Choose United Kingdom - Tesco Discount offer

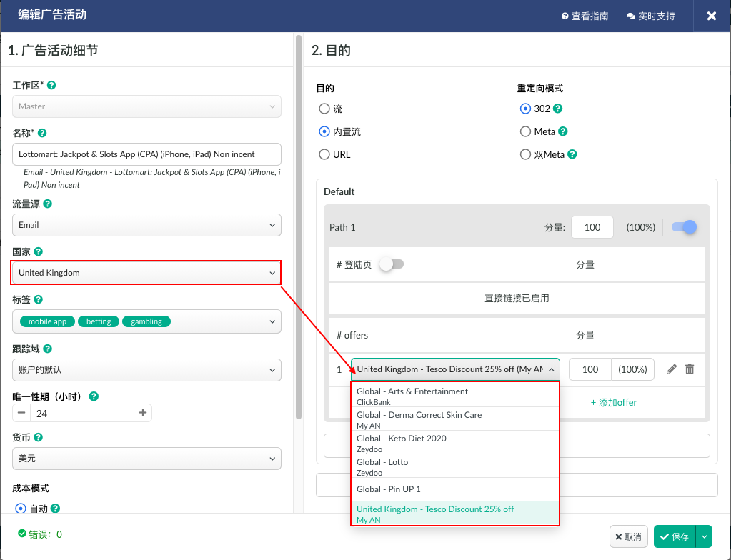[454, 514]
